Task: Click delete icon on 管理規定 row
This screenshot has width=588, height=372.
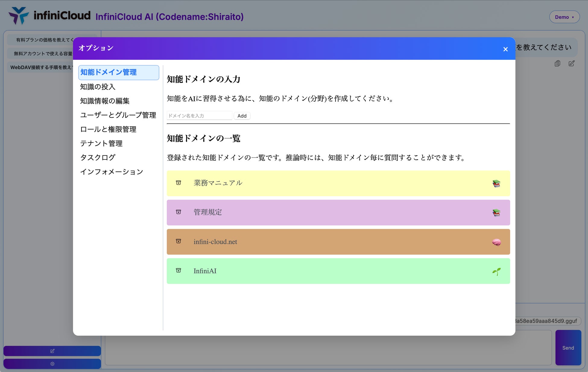Action: click(x=179, y=212)
